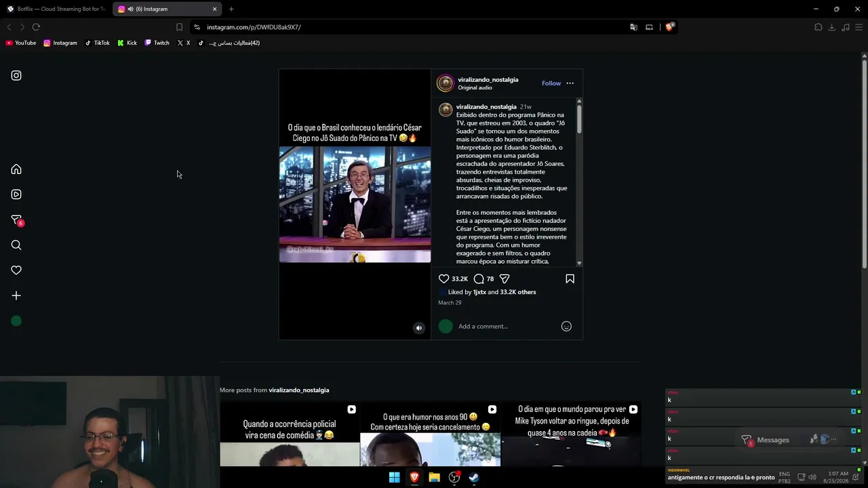Click the Add a comment field
This screenshot has height=488, width=868.
[x=506, y=327]
